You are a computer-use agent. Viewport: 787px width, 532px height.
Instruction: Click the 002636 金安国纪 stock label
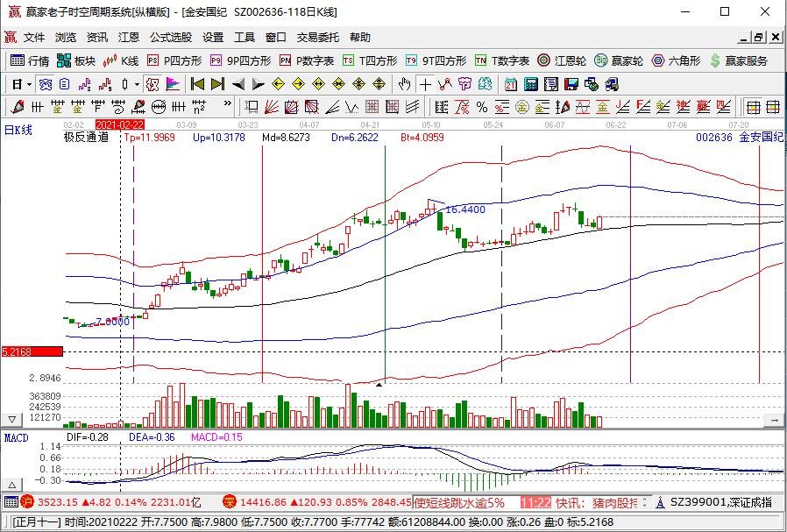[740, 137]
